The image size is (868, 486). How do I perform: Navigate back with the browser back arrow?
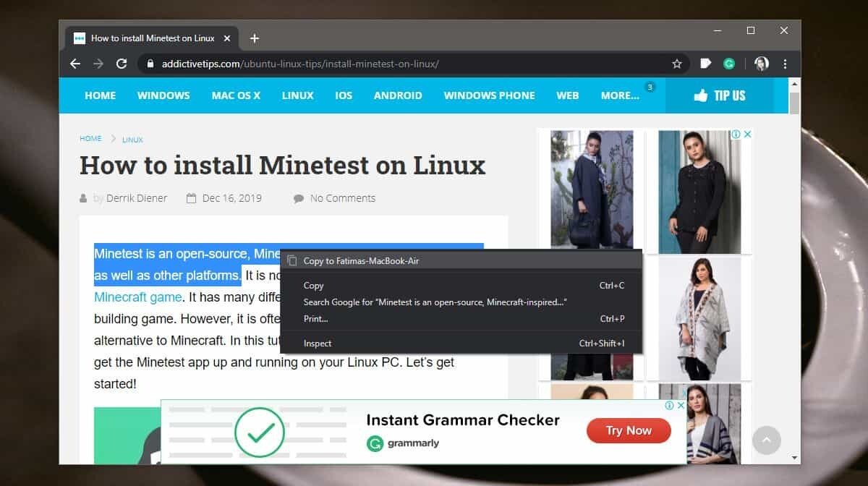click(75, 64)
